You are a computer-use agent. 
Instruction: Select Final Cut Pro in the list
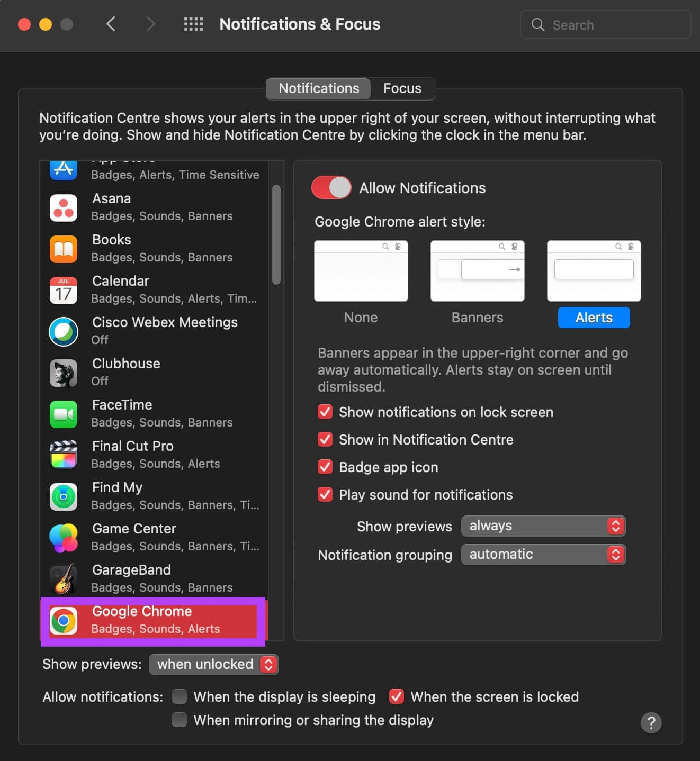tap(154, 455)
